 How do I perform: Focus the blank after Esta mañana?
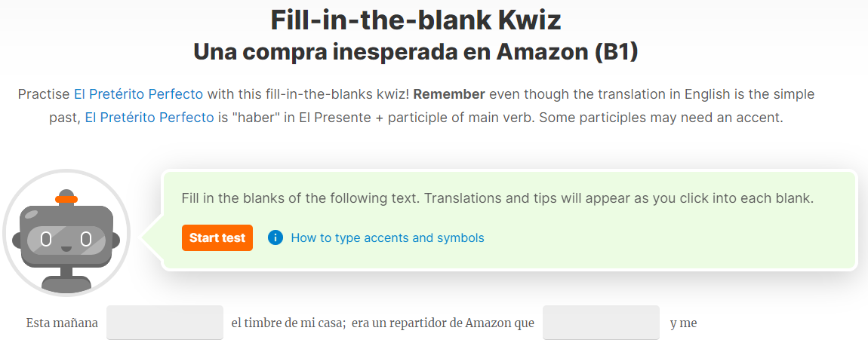165,322
